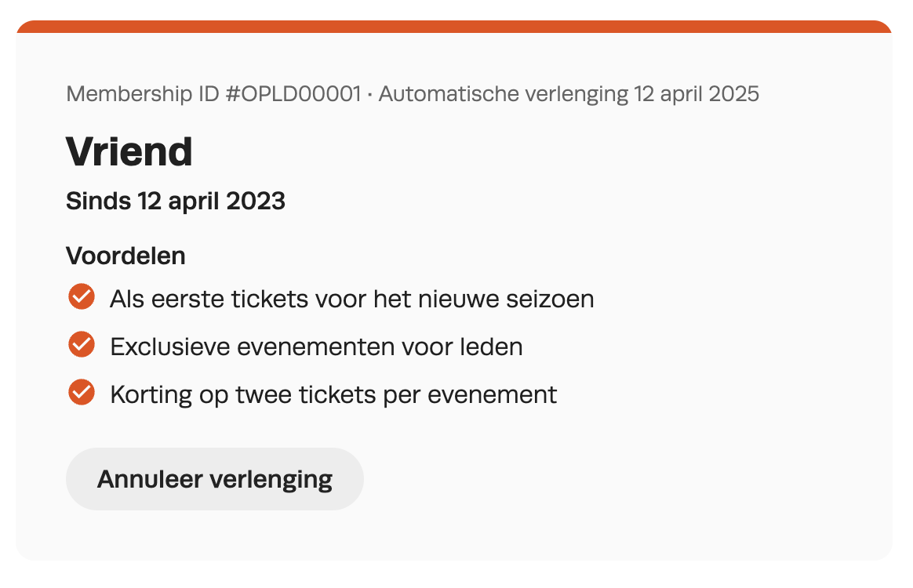
Task: Click the checkmark icon beside 'Exclusieve evenementen'
Action: (82, 345)
